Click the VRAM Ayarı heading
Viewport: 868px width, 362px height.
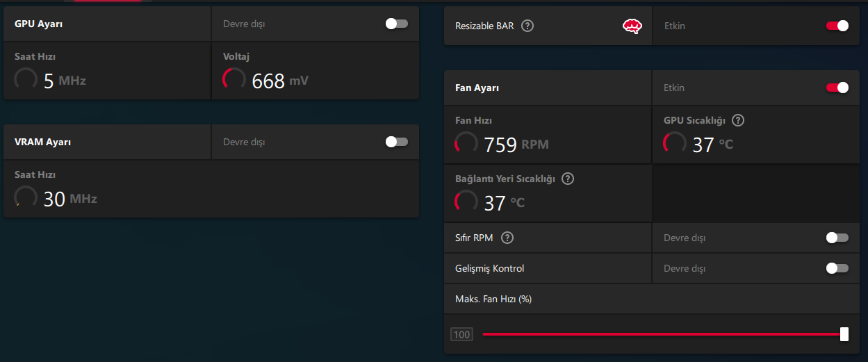pyautogui.click(x=43, y=142)
